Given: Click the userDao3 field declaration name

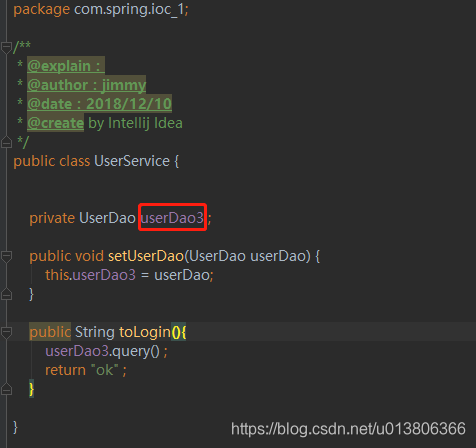Looking at the screenshot, I should click(x=172, y=218).
